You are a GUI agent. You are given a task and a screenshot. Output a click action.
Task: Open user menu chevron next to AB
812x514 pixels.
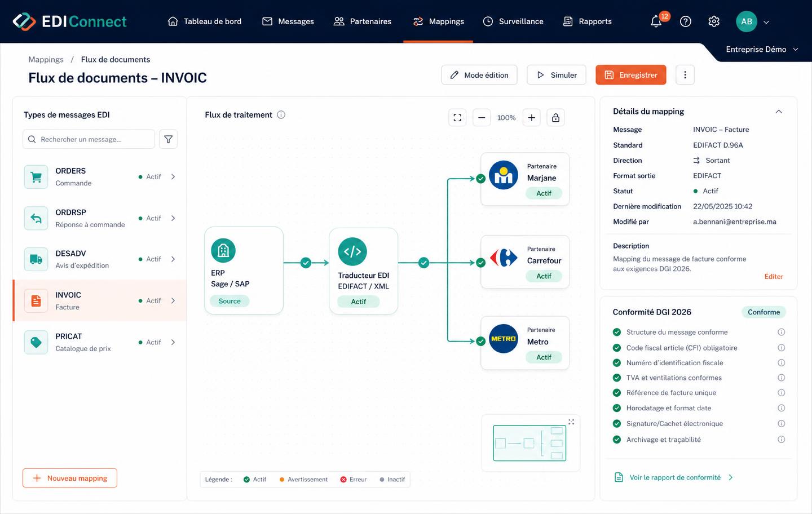click(766, 22)
